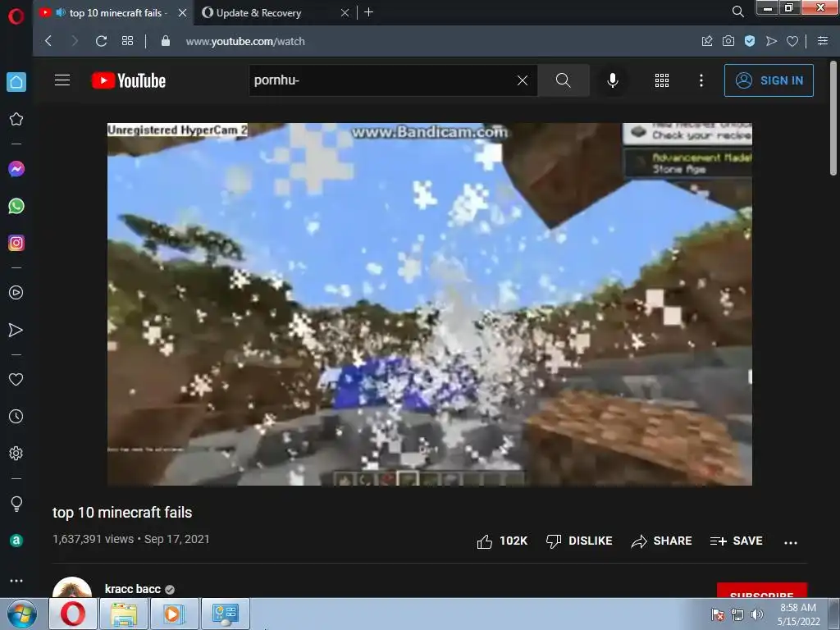Open the Windows Start menu

(21, 614)
